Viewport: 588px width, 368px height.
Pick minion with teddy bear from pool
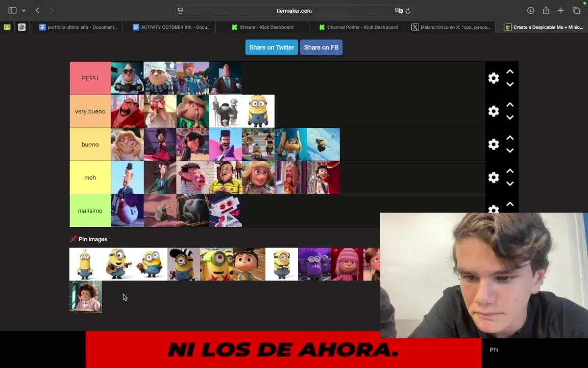pyautogui.click(x=151, y=264)
